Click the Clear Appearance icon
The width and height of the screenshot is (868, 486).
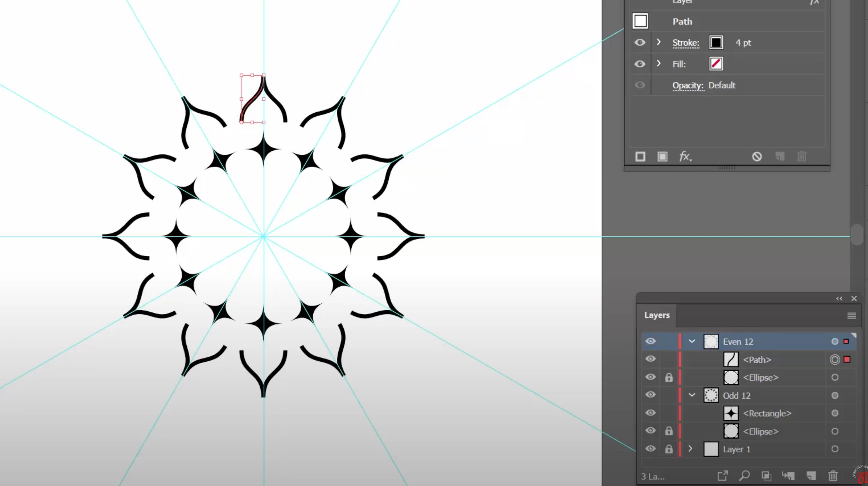757,157
